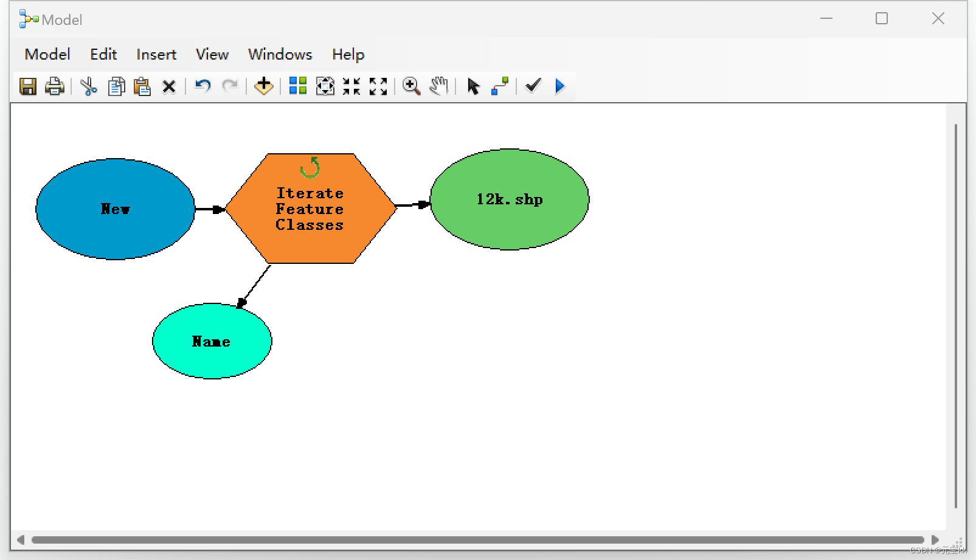Open the Insert menu
The image size is (976, 560).
(x=156, y=54)
